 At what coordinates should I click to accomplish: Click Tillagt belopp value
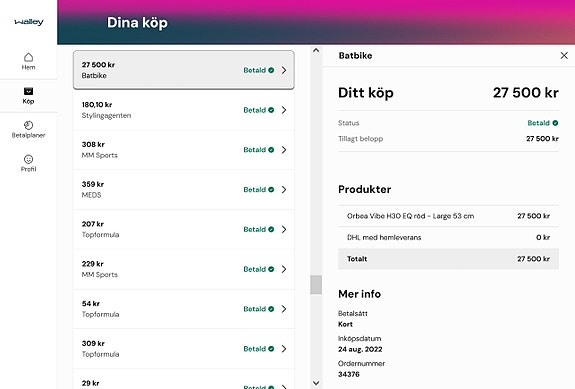coord(542,139)
